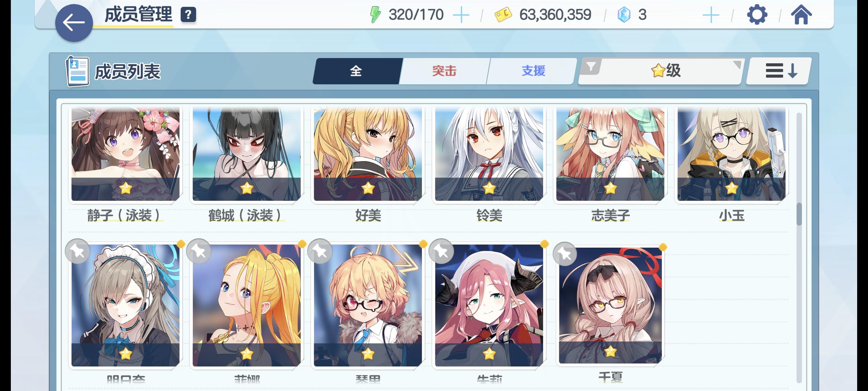This screenshot has height=391, width=868.
Task: Click the member list scrollbar handle
Action: click(x=799, y=214)
